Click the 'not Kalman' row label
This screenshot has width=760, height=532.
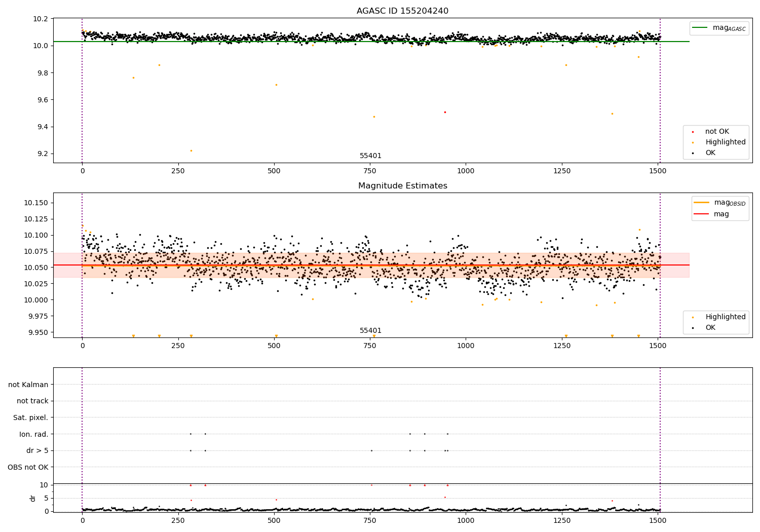coord(28,385)
